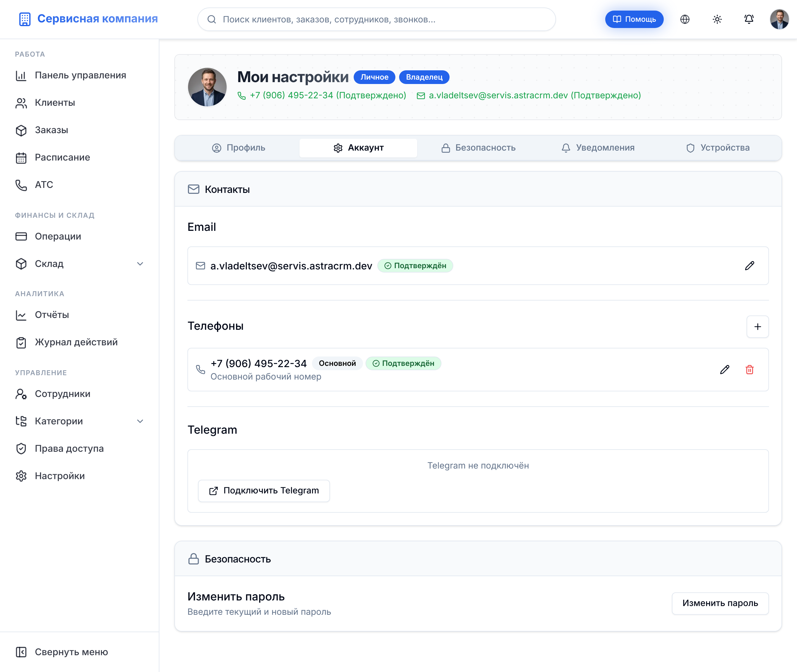The width and height of the screenshot is (797, 672).
Task: Toggle light/dark theme sun icon
Action: coord(717,19)
